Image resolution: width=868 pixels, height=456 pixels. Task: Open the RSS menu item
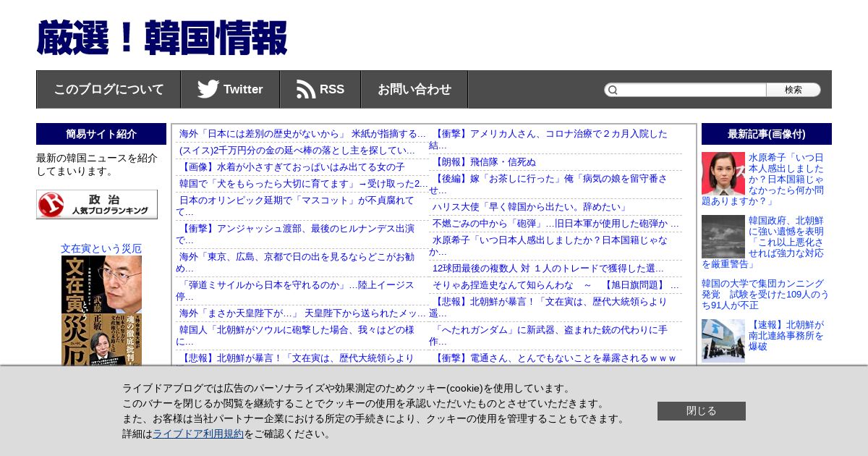(320, 89)
